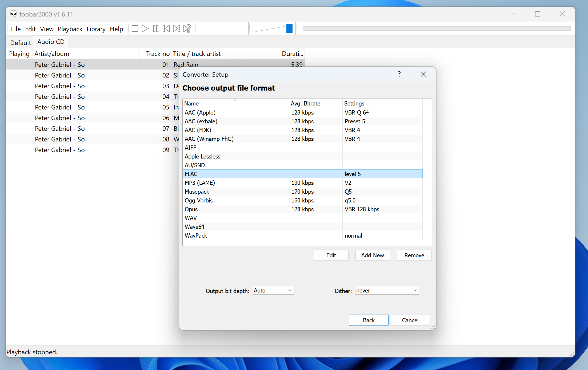Sort presets by Avg. Bitrate column header
Viewport: 588px width, 370px height.
tap(316, 103)
